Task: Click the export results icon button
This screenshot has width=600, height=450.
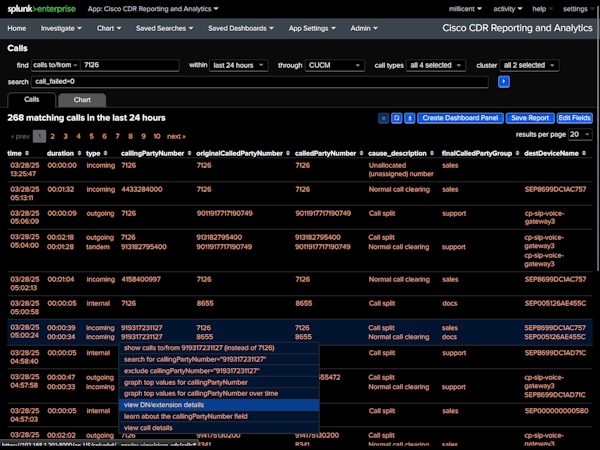Action: click(409, 118)
